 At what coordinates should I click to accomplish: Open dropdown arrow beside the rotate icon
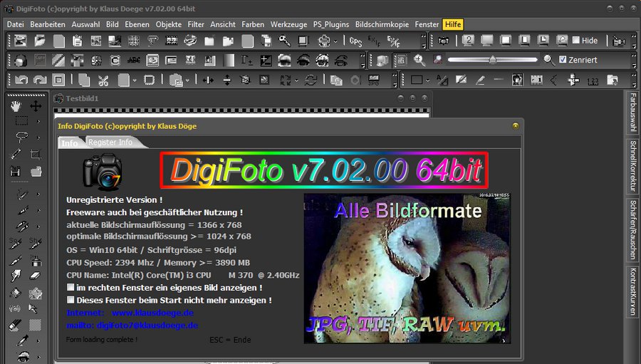(297, 80)
